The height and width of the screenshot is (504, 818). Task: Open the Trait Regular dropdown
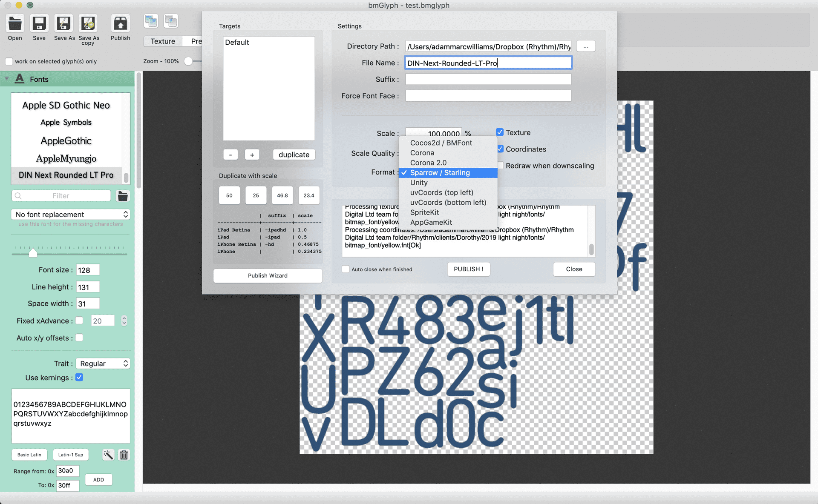coord(103,364)
